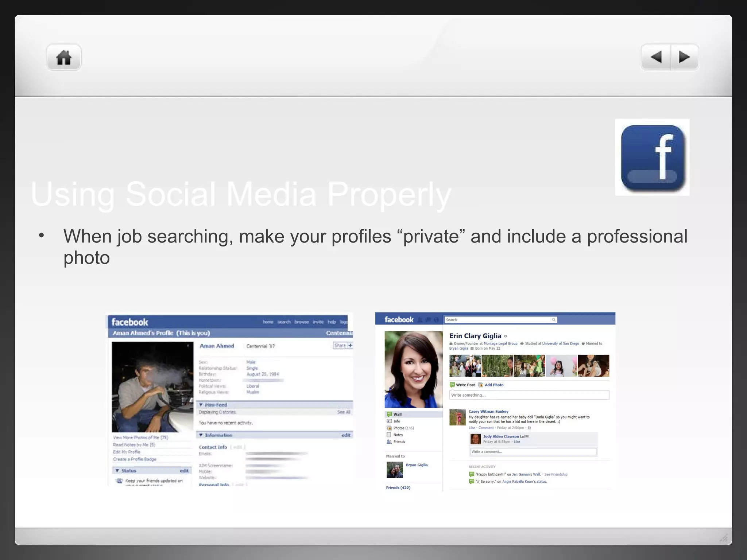Click the 'home' nav link
This screenshot has width=747, height=560.
tap(268, 322)
